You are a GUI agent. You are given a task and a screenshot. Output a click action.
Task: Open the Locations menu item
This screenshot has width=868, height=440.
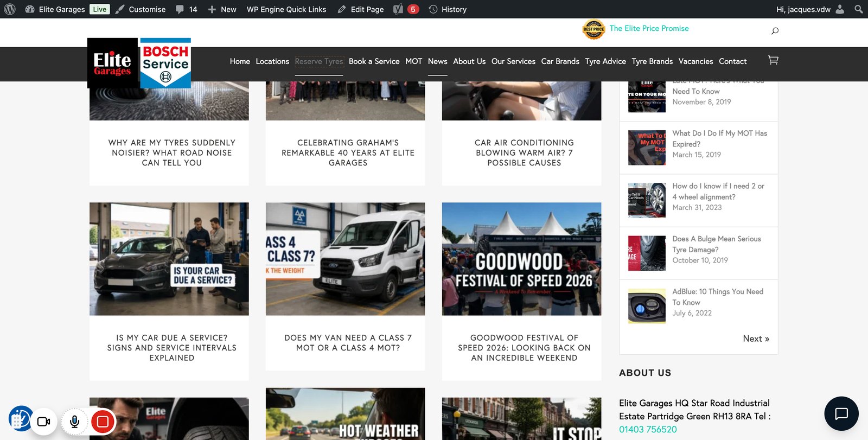click(272, 61)
